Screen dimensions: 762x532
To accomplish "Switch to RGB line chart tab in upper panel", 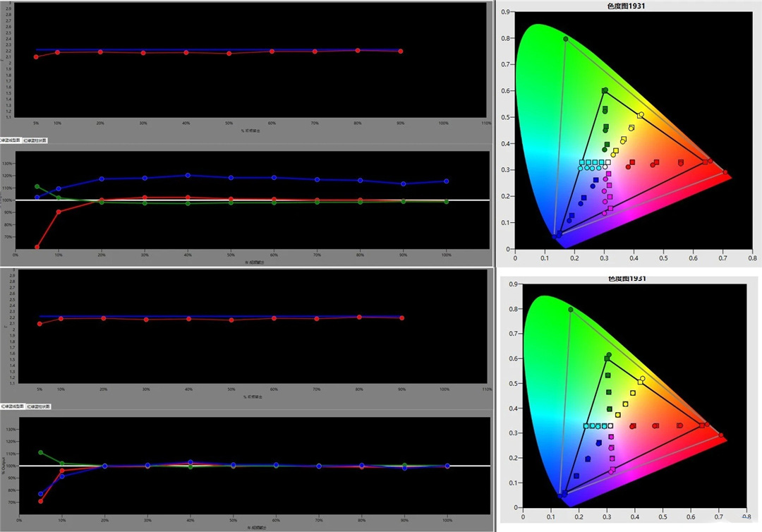I will tap(11, 140).
